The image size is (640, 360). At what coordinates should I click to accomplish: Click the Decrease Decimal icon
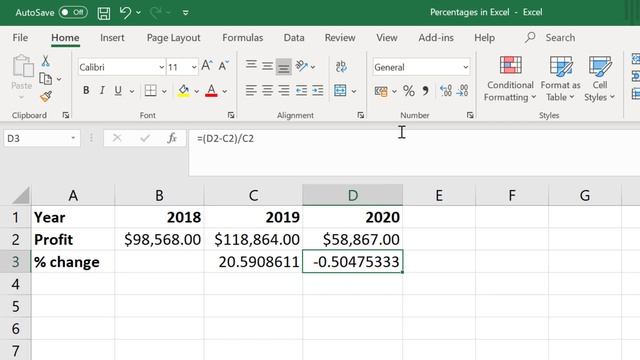click(463, 91)
